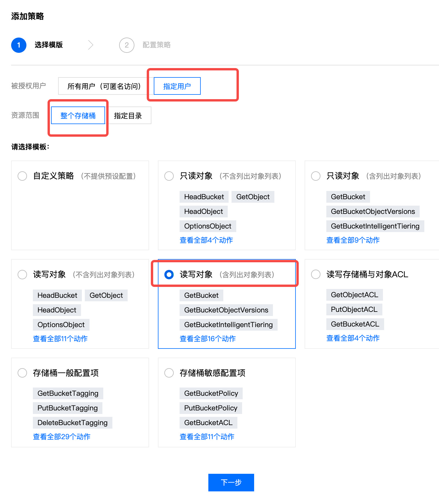Click the GetBucketTagging action tag

point(68,393)
